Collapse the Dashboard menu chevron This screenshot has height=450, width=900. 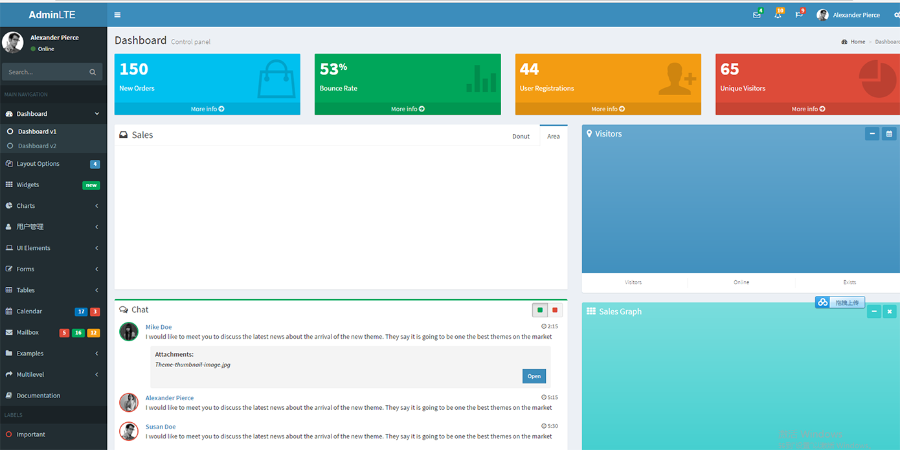pyautogui.click(x=96, y=114)
